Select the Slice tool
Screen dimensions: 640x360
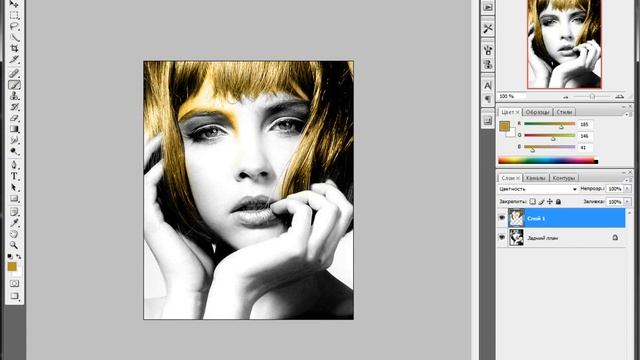click(x=14, y=60)
